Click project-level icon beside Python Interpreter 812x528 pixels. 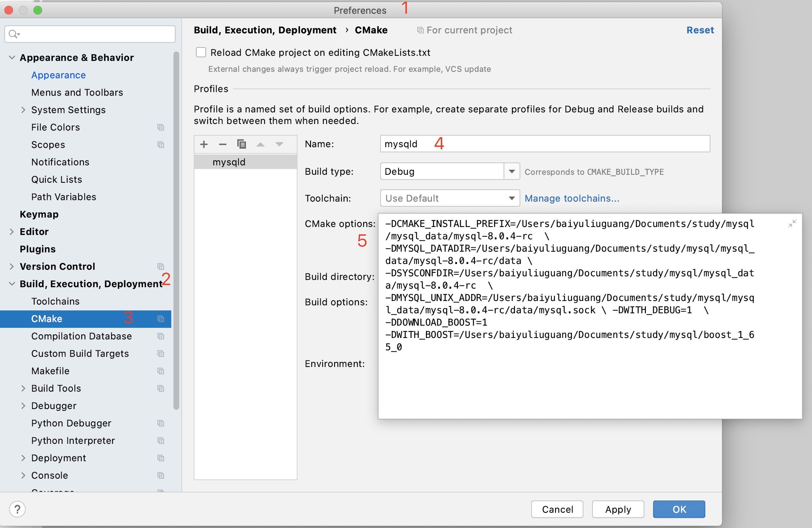pos(161,441)
